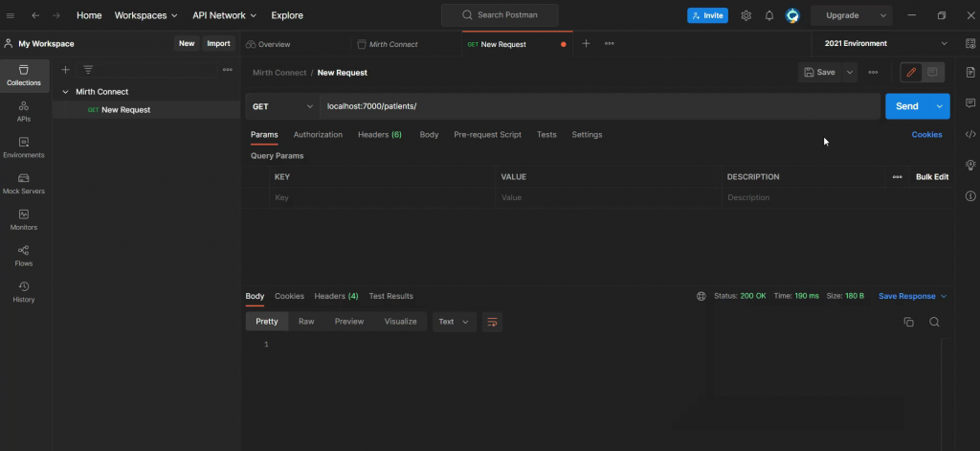Click the Import button
The image size is (980, 451).
[219, 44]
